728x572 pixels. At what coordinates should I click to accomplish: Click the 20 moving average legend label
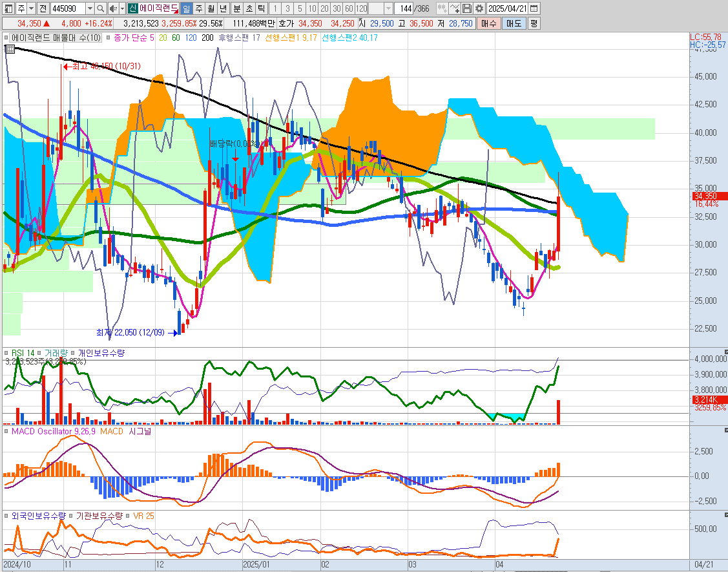(x=163, y=37)
